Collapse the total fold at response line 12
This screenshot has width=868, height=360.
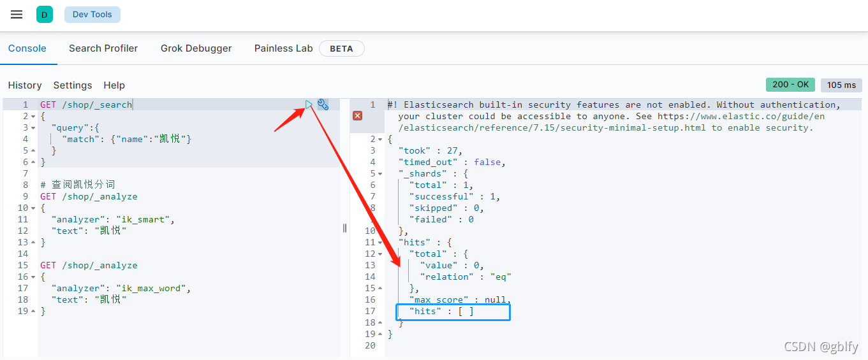point(380,254)
